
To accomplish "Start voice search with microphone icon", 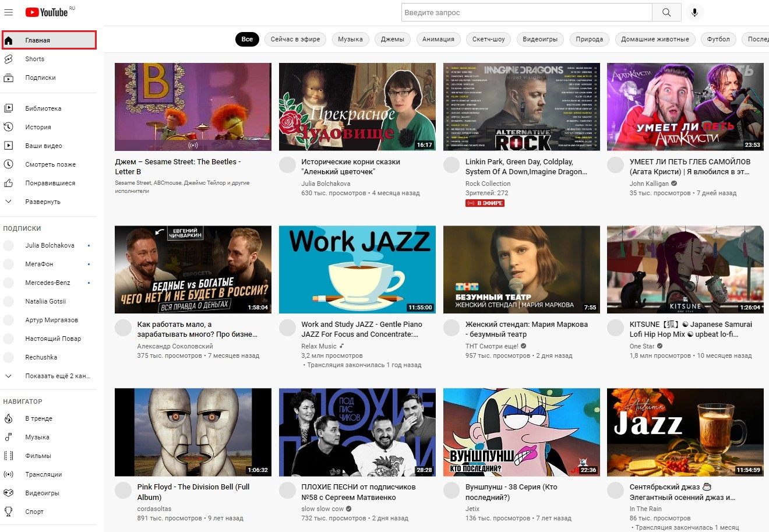I will (x=694, y=12).
